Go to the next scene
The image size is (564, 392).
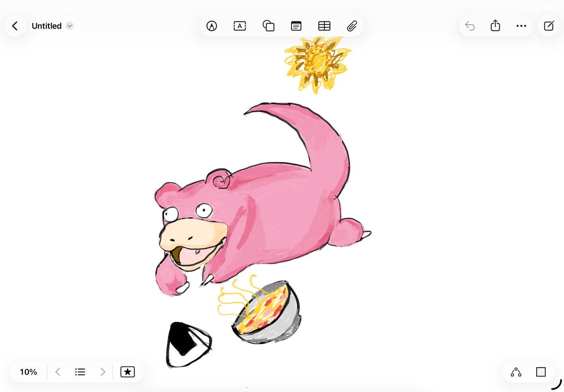pyautogui.click(x=103, y=372)
